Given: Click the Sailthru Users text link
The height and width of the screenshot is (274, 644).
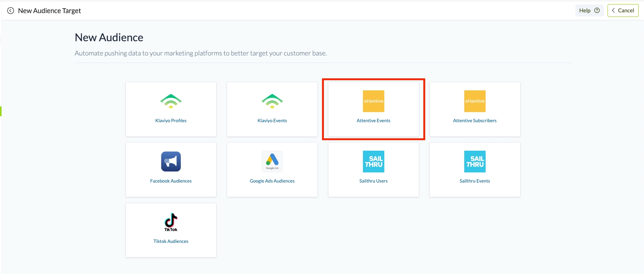Looking at the screenshot, I should 373,181.
